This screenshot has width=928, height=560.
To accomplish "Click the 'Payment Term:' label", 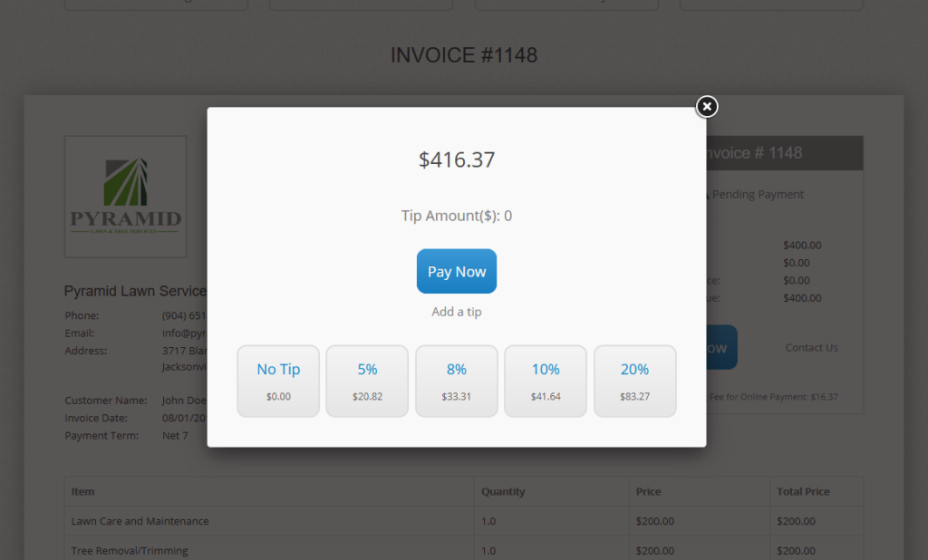I will 101,436.
